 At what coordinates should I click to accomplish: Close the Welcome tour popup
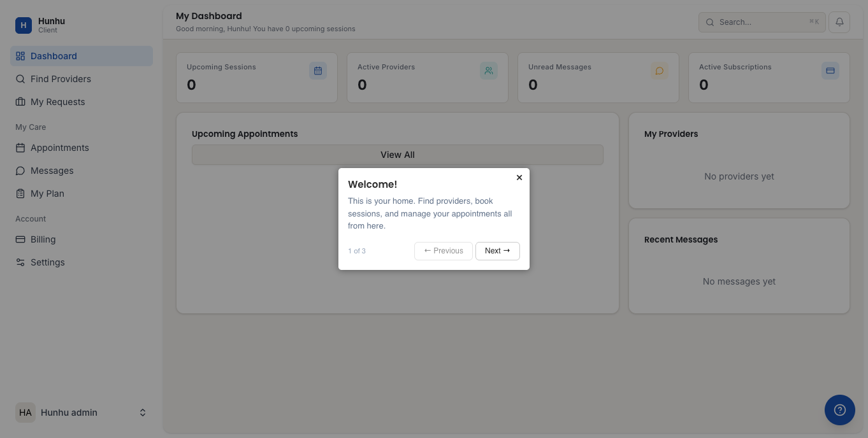[x=519, y=178]
